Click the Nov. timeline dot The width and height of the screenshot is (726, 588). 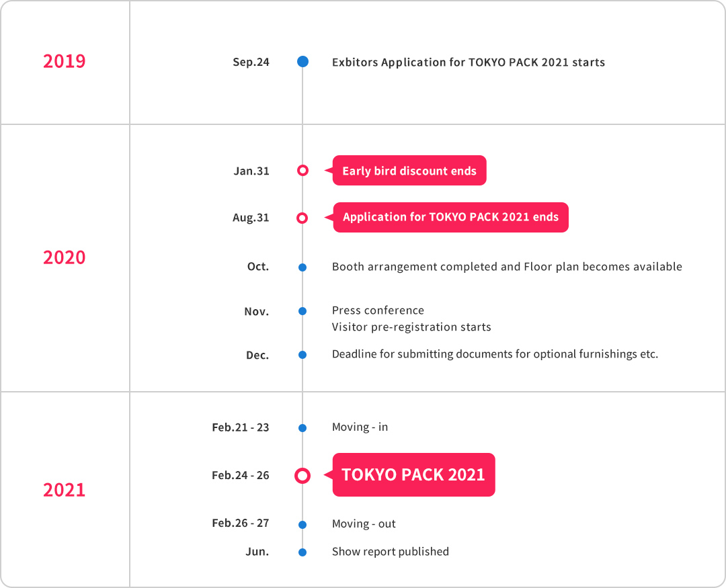(302, 311)
